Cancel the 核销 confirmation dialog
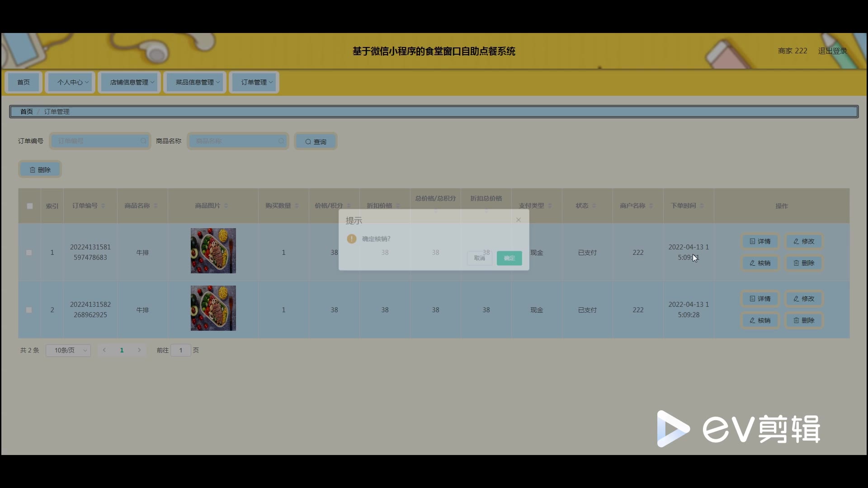868x488 pixels. pos(479,258)
